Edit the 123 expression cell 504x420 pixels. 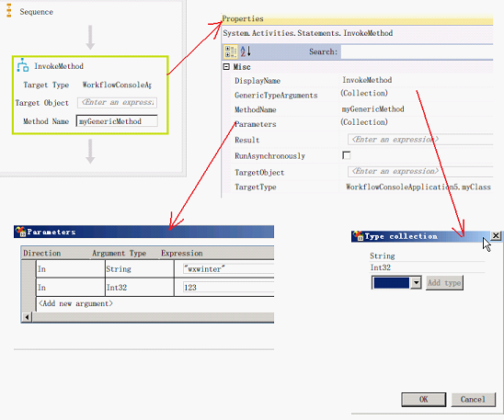tap(228, 288)
